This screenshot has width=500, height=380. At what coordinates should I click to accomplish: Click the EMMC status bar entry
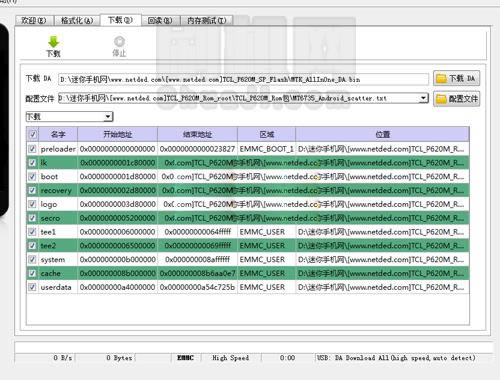(185, 358)
